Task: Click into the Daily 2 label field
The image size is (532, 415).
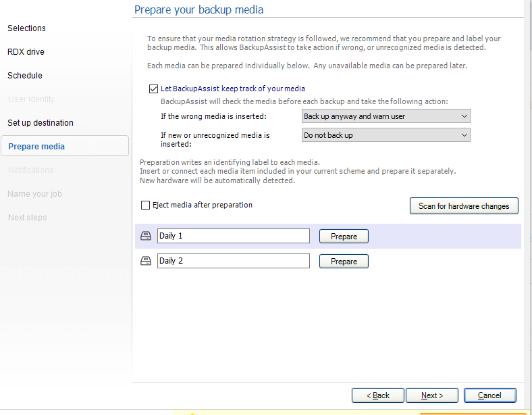Action: (x=233, y=261)
